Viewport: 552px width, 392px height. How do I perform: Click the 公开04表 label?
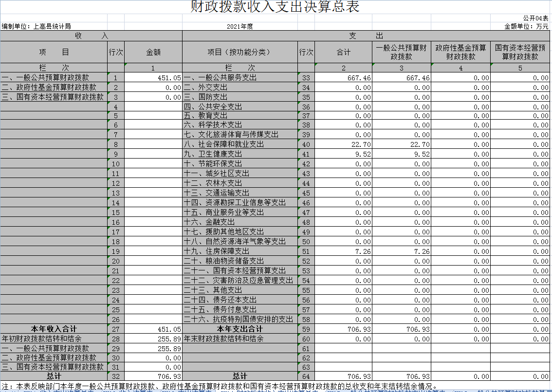(535, 18)
